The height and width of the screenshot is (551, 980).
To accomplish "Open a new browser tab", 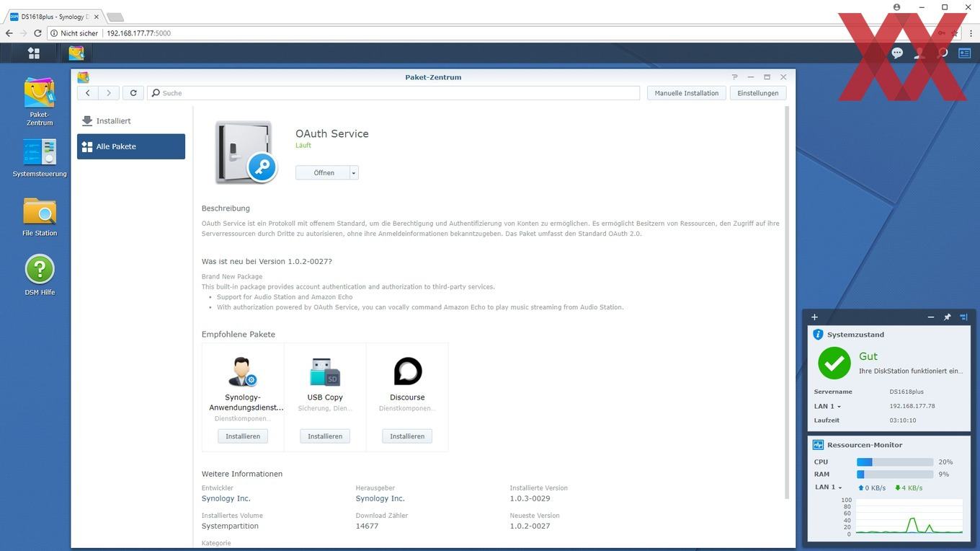I will [x=115, y=17].
